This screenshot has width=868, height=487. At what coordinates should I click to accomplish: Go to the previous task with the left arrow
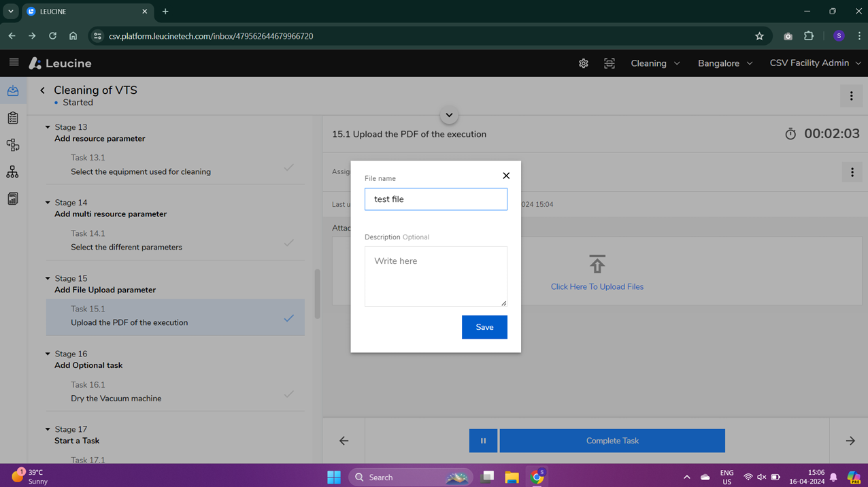tap(344, 441)
